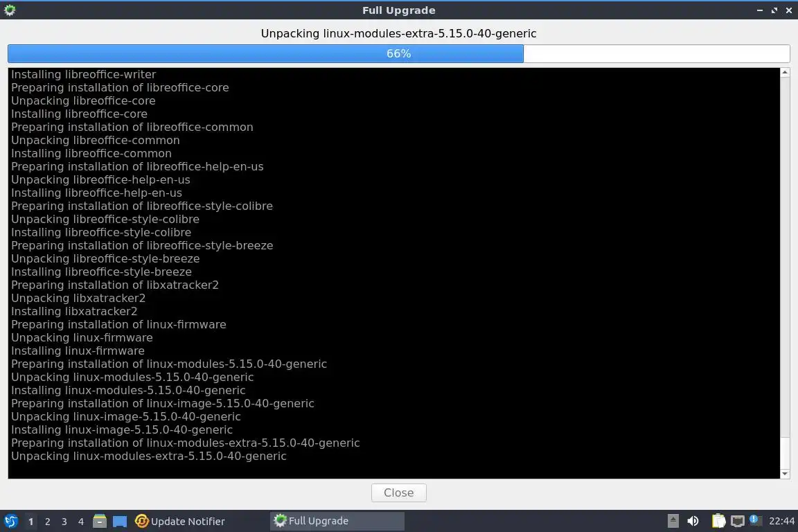Click the log scrollbar up arrow

pyautogui.click(x=785, y=73)
